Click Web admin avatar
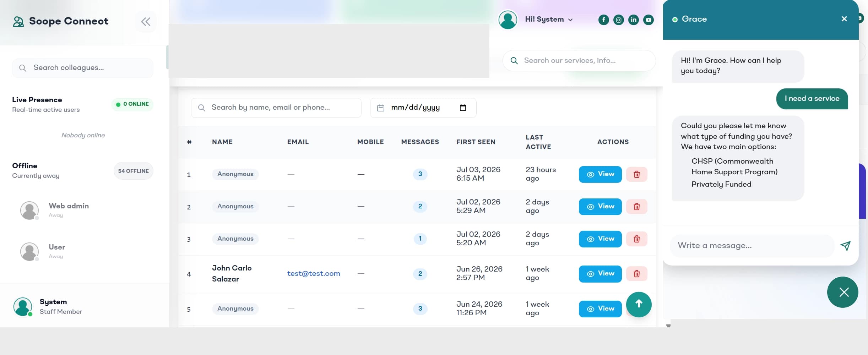The width and height of the screenshot is (868, 355). pyautogui.click(x=29, y=211)
